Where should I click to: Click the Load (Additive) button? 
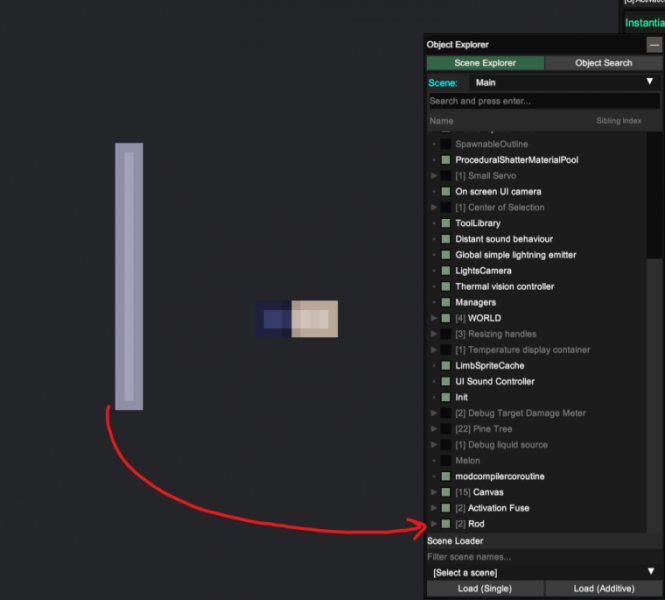tap(604, 589)
